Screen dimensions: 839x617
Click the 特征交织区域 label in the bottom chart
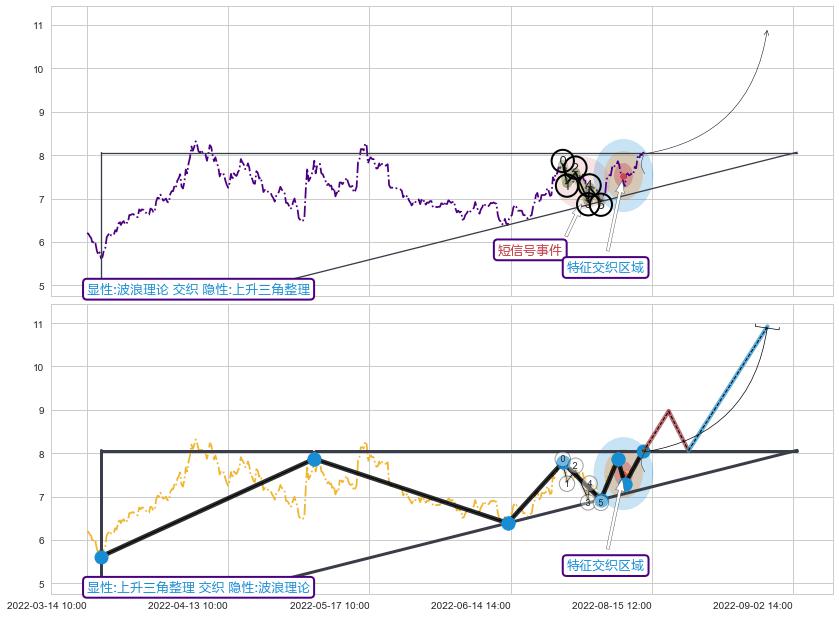point(606,565)
